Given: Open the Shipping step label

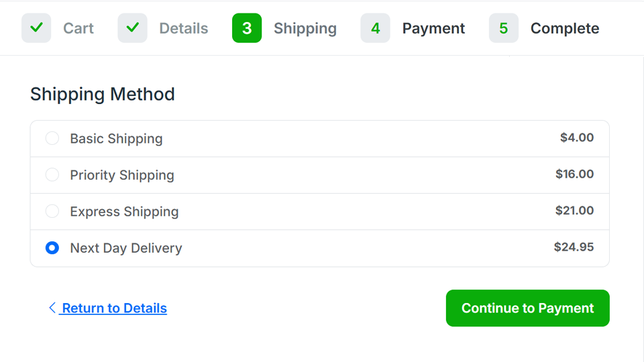Looking at the screenshot, I should (x=305, y=28).
